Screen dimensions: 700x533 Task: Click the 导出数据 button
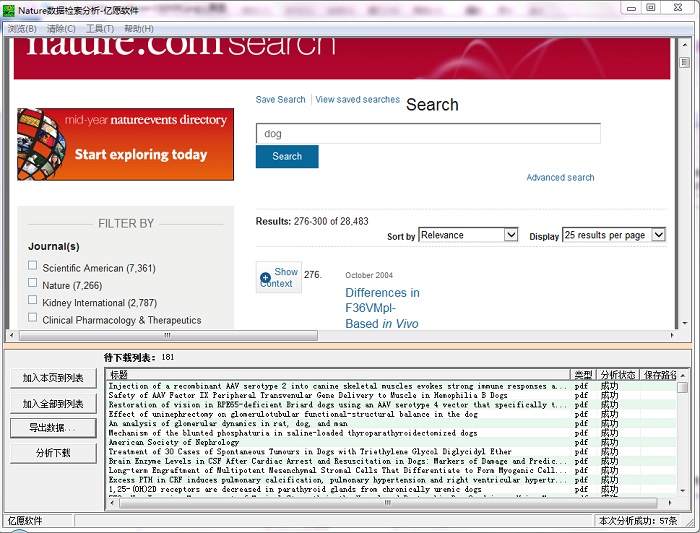coord(53,428)
